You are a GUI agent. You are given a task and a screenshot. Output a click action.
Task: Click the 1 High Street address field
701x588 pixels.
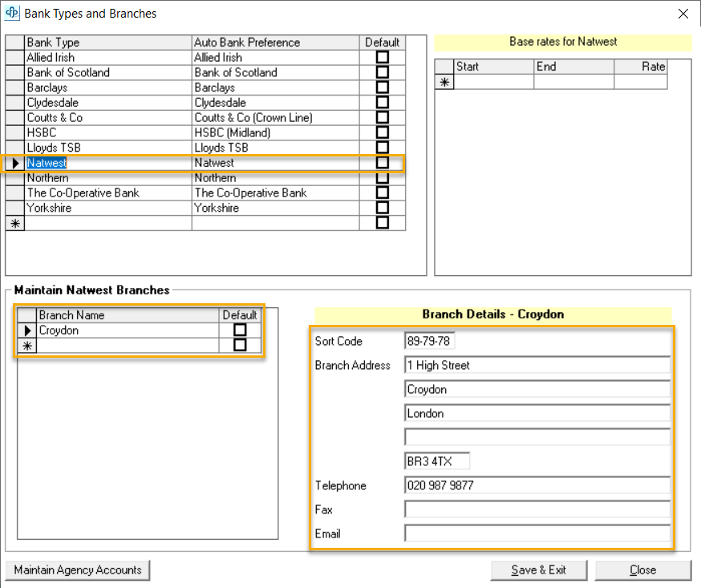click(x=537, y=365)
